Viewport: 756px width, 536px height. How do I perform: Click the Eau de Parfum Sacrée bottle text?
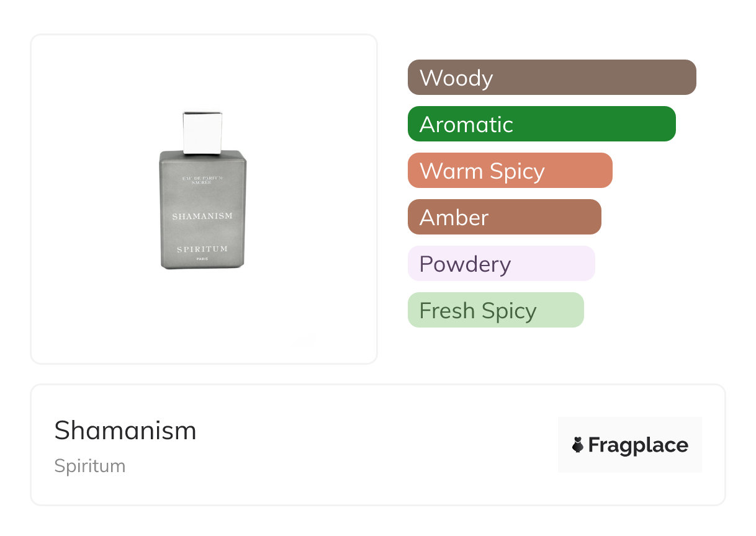(202, 180)
